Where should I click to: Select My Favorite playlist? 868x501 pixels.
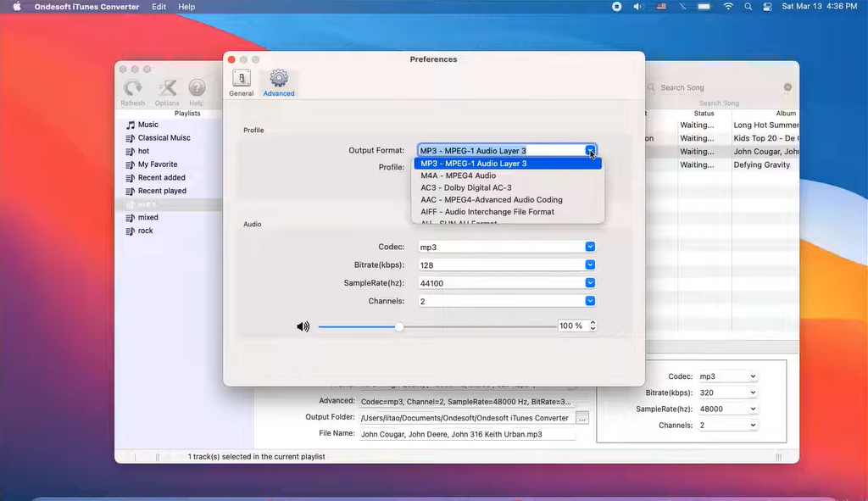pyautogui.click(x=158, y=164)
